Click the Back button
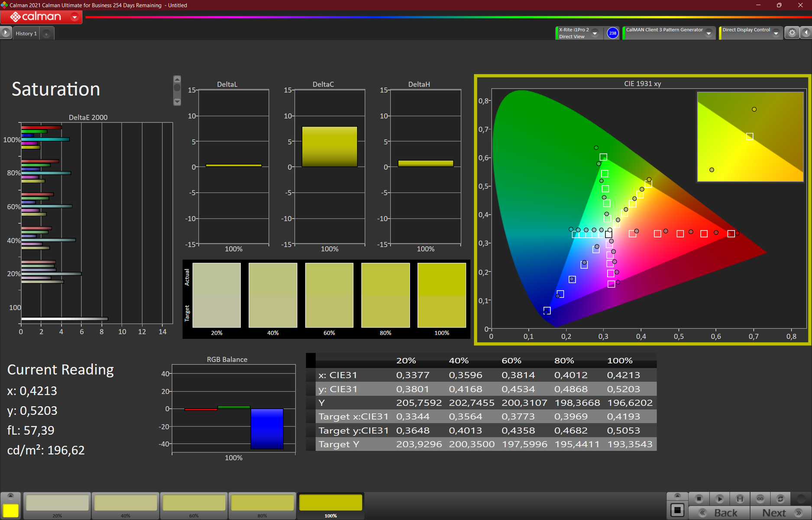 (x=719, y=513)
